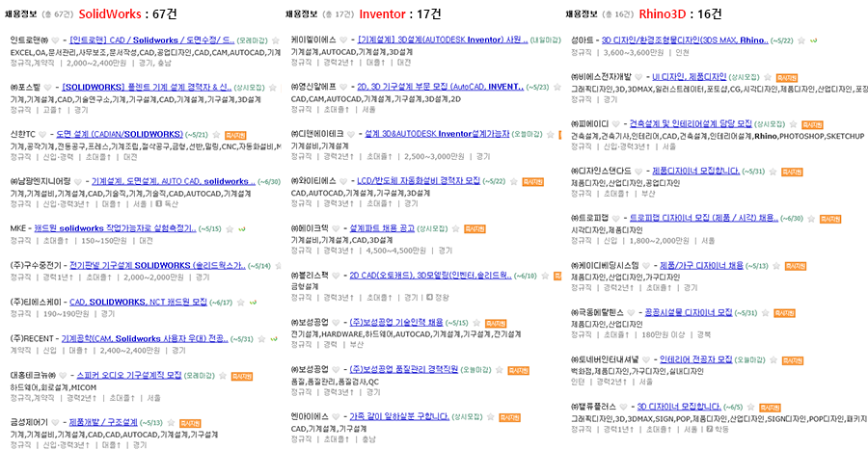Open the 설계 3D&AUTODESK Inventor link
The image size is (868, 450).
pyautogui.click(x=437, y=134)
